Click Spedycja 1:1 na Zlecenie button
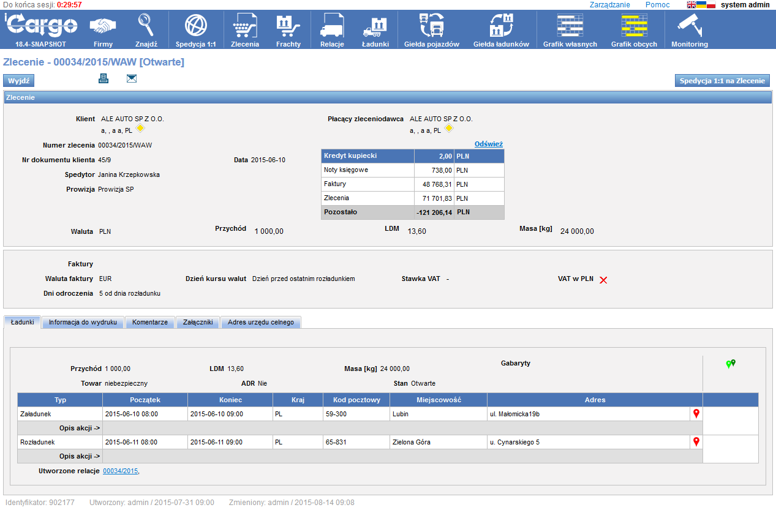Viewport: 776px width, 532px height. (x=722, y=81)
